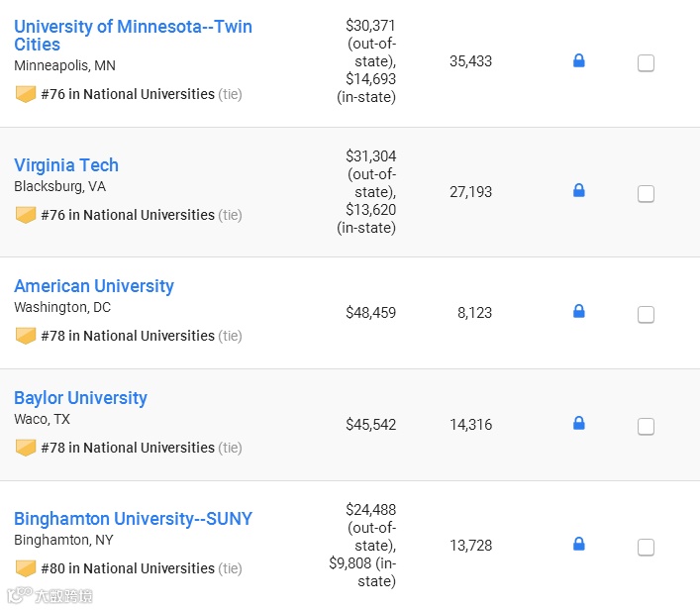Image resolution: width=700 pixels, height=610 pixels.
Task: Go to the American University link
Action: point(94,286)
